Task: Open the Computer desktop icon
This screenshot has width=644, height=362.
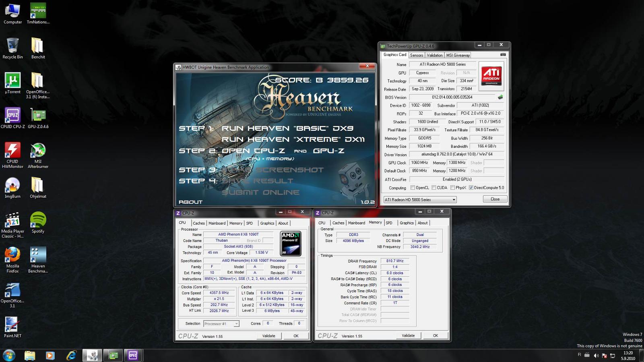Action: (x=12, y=14)
